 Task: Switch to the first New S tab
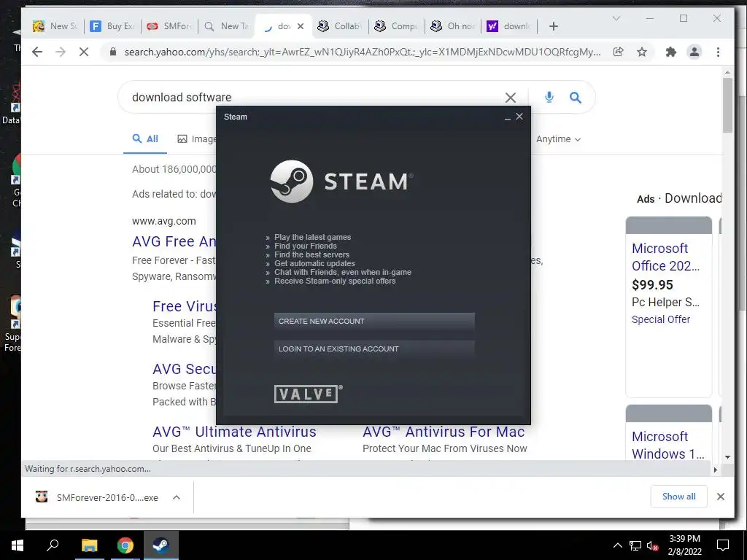55,26
